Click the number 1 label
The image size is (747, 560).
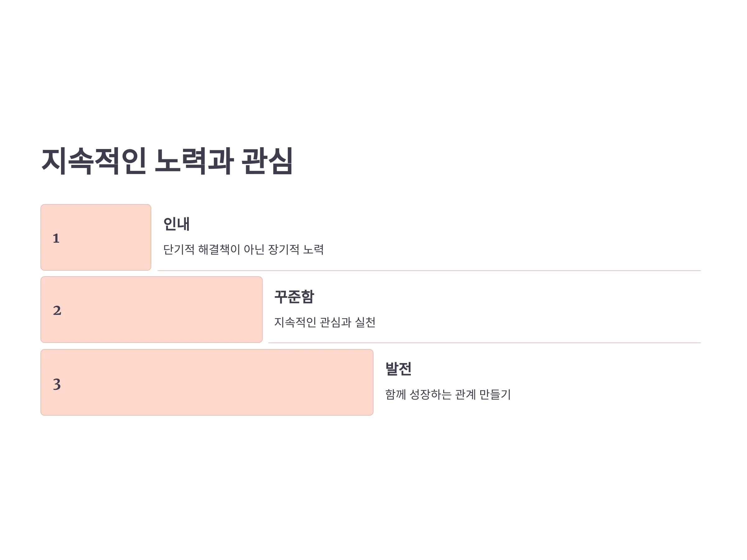click(x=56, y=238)
